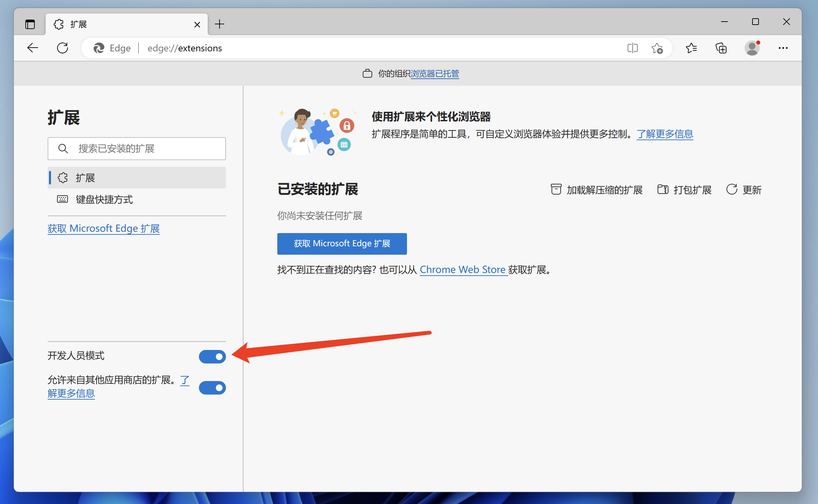818x504 pixels.
Task: Open the tab actions menu icon
Action: (x=30, y=24)
